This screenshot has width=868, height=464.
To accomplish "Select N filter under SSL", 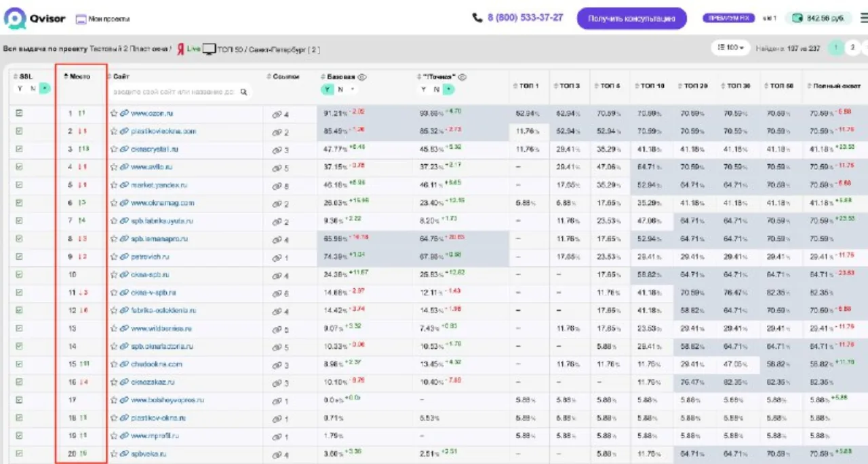I will click(33, 89).
